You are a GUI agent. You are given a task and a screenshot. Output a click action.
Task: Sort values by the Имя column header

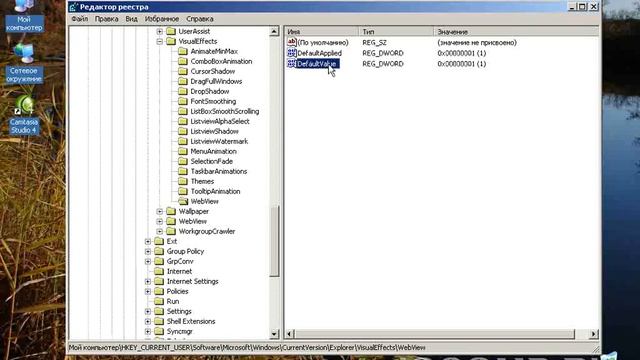[322, 31]
